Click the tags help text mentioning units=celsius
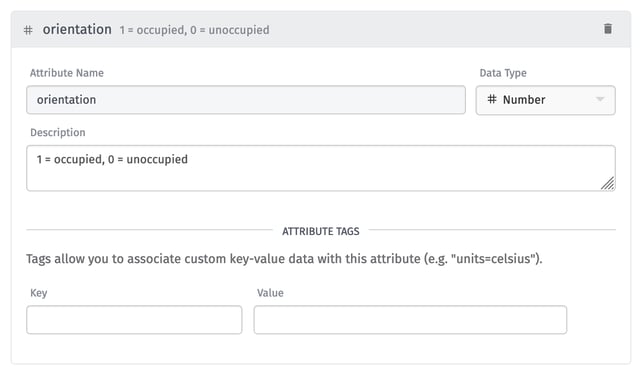This screenshot has height=376, width=640. pos(284,259)
